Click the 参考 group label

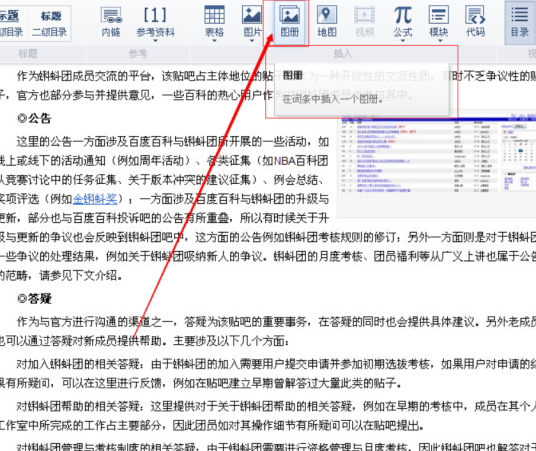[x=137, y=54]
